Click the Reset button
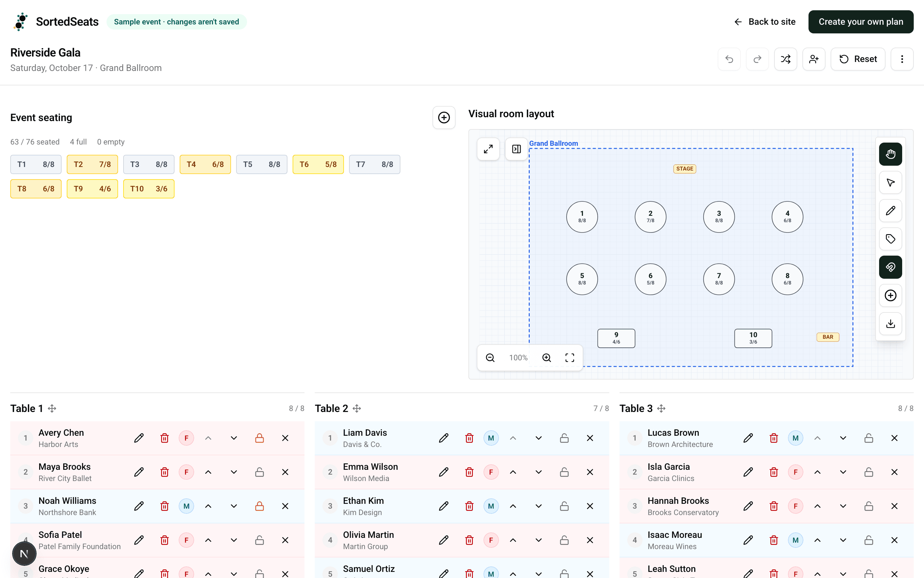This screenshot has height=578, width=924. [858, 59]
